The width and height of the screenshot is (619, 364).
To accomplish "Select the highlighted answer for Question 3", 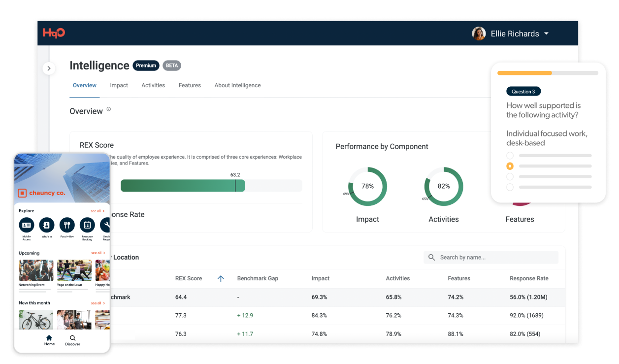I will pyautogui.click(x=510, y=166).
